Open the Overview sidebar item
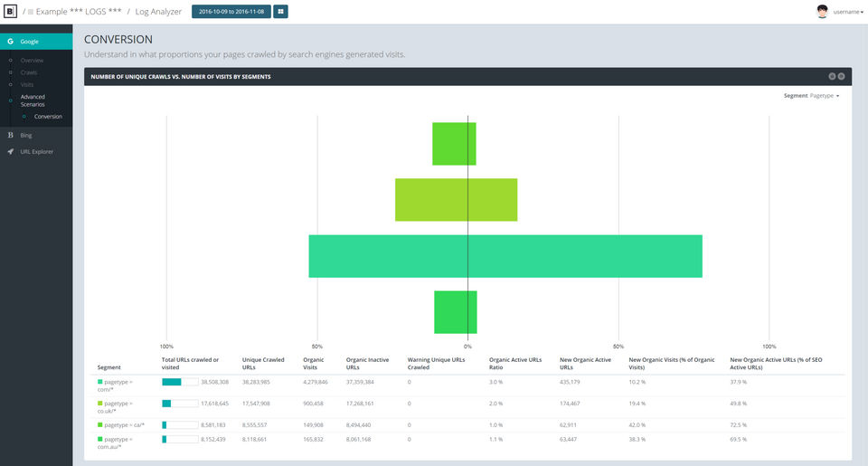The height and width of the screenshot is (466, 868). (32, 61)
